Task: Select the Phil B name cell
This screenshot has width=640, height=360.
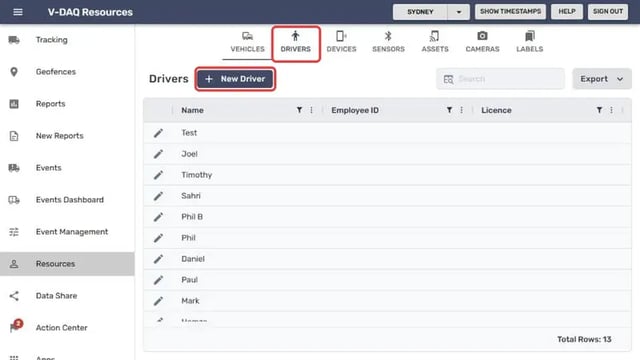Action: pyautogui.click(x=192, y=217)
